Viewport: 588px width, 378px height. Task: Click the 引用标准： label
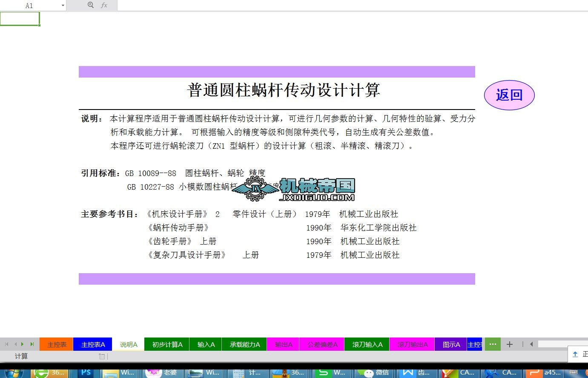pyautogui.click(x=101, y=173)
